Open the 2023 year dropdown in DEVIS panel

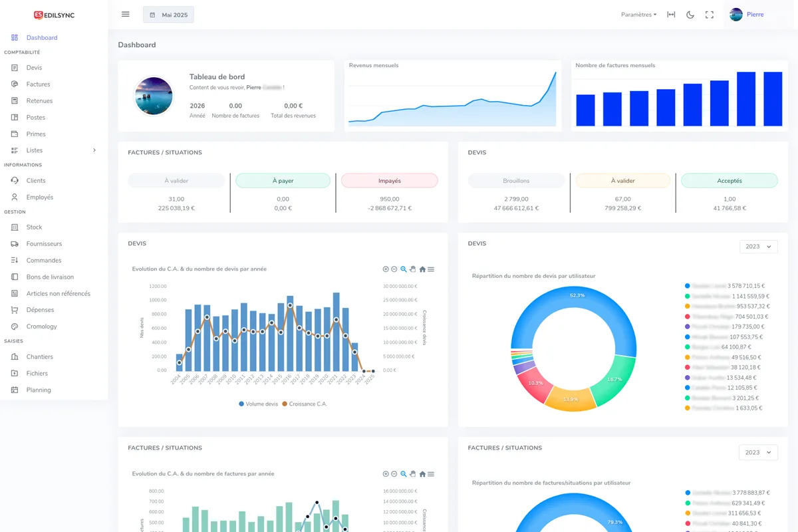(x=758, y=246)
